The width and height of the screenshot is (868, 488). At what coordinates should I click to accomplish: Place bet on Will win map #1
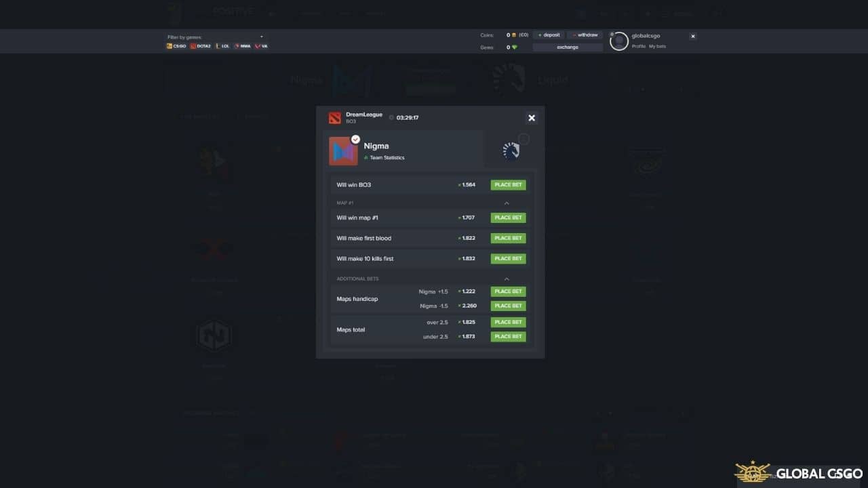pyautogui.click(x=508, y=218)
